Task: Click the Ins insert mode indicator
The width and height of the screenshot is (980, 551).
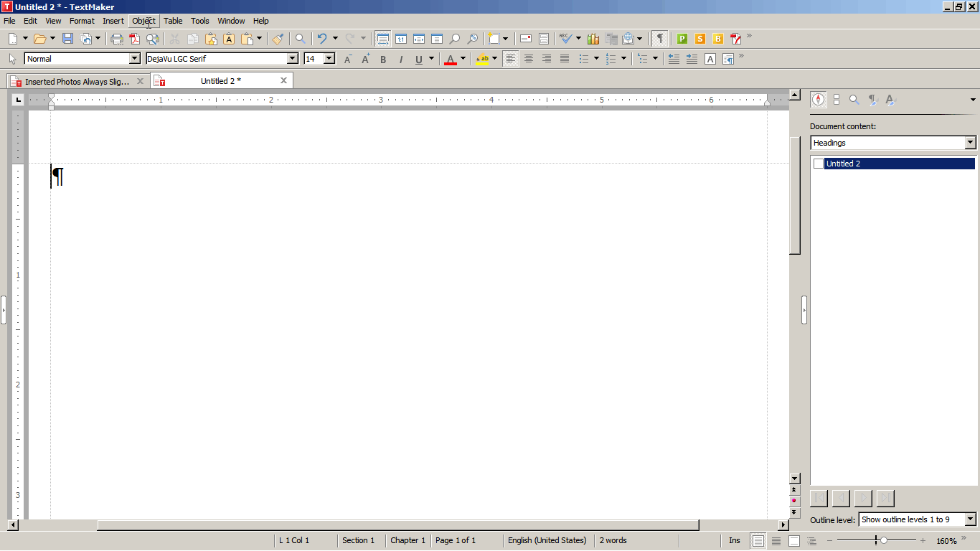Action: pyautogui.click(x=734, y=540)
